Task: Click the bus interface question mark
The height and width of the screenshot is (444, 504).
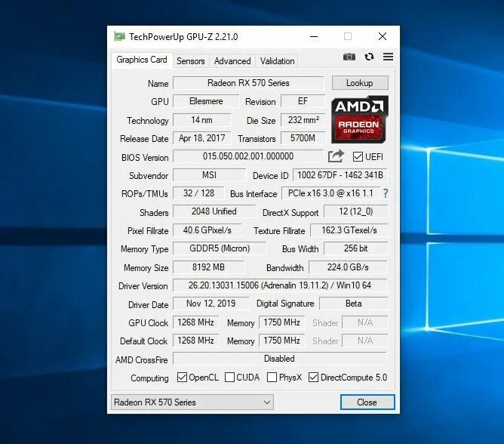Action: pos(386,193)
